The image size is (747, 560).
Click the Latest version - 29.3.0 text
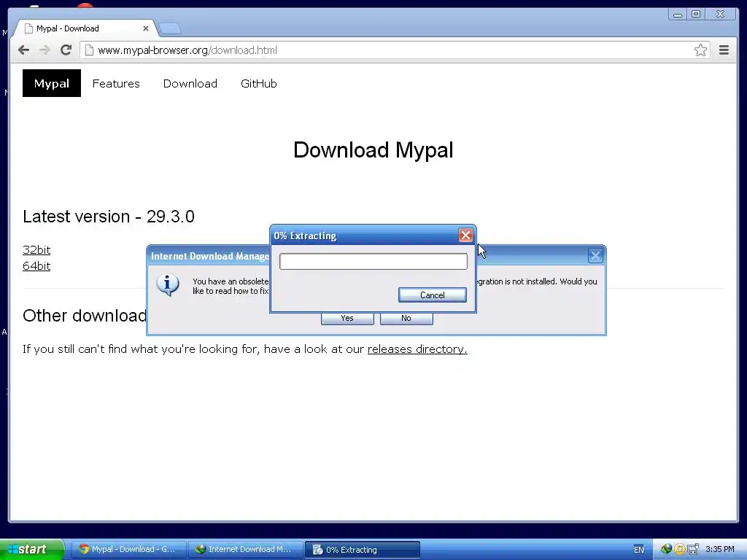(109, 217)
